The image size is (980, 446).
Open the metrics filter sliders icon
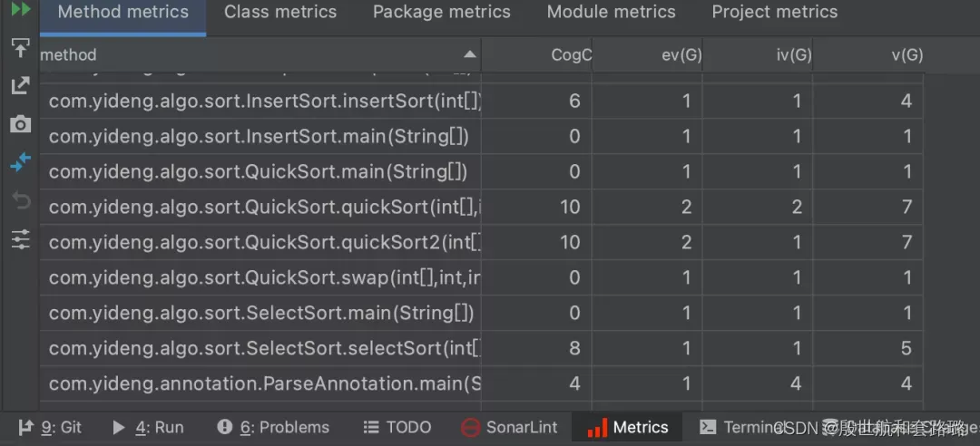click(x=20, y=239)
